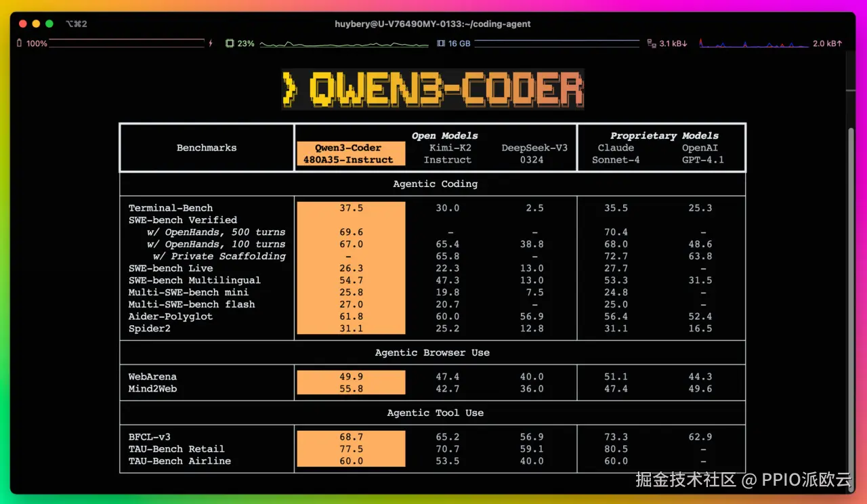Screen dimensions: 867x504
Task: Click the CPU chip icon beside 23%
Action: 230,43
